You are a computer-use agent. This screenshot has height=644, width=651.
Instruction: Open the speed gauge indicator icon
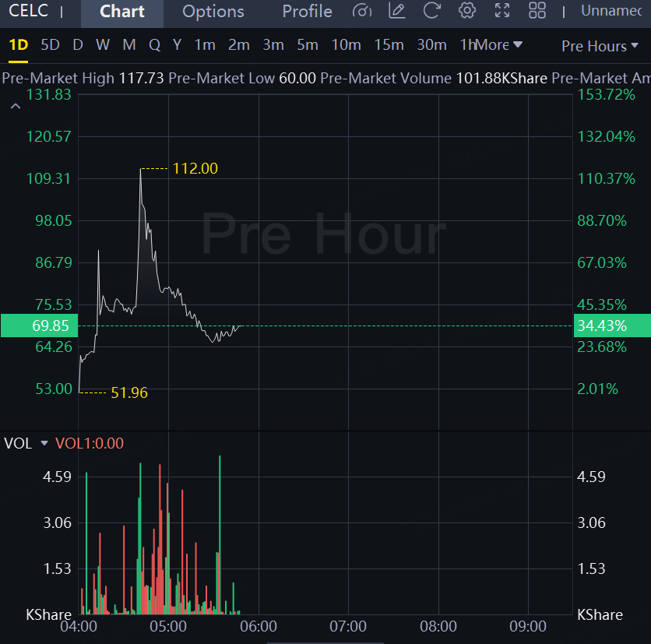coord(361,11)
